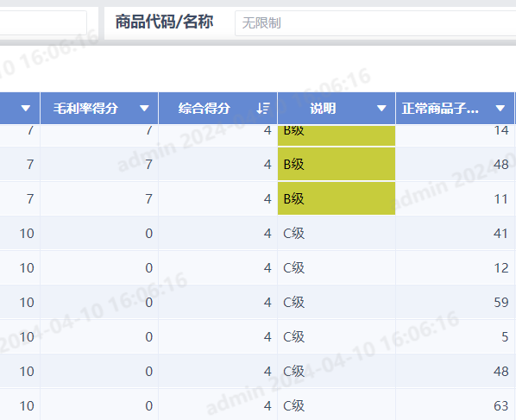
Task: Select the highlighted B级 cell with value 48
Action: click(x=337, y=164)
